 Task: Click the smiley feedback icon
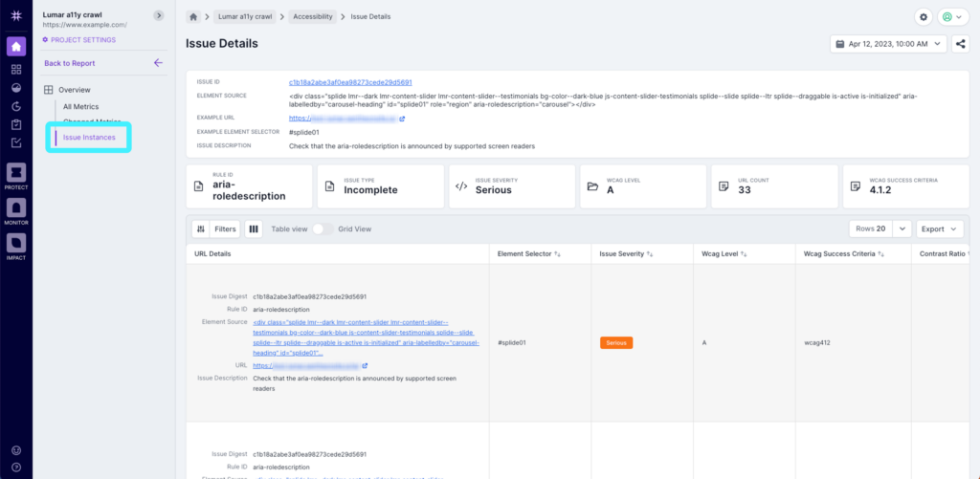[x=16, y=449]
